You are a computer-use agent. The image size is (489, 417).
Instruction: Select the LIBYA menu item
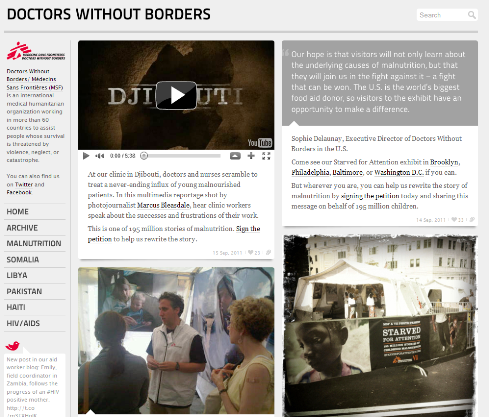(17, 275)
